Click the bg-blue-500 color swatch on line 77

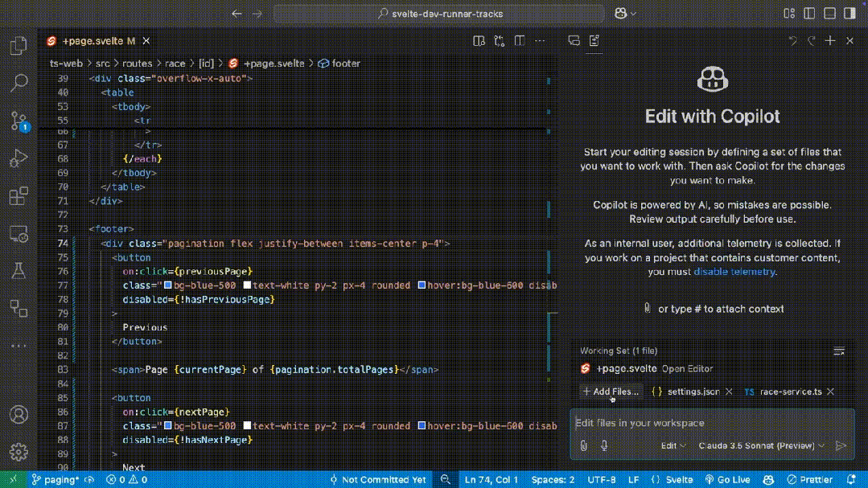(168, 285)
